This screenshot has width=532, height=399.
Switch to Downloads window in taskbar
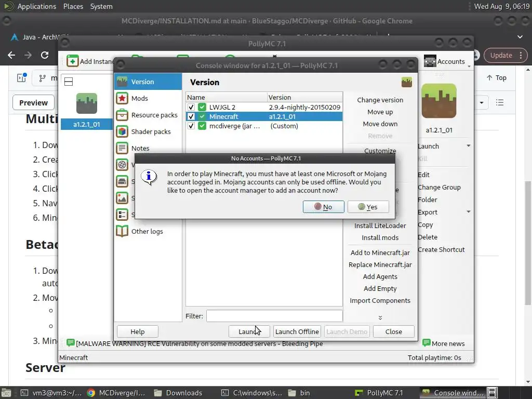(179, 393)
